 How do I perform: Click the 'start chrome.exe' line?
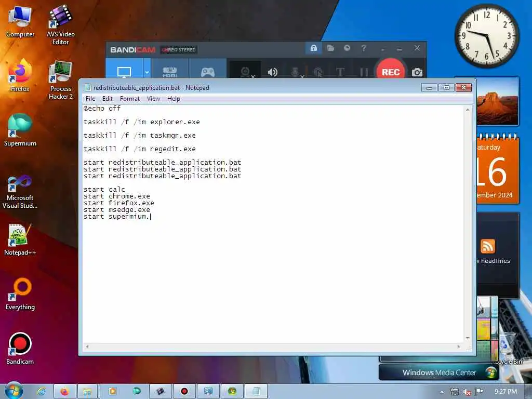pos(117,196)
